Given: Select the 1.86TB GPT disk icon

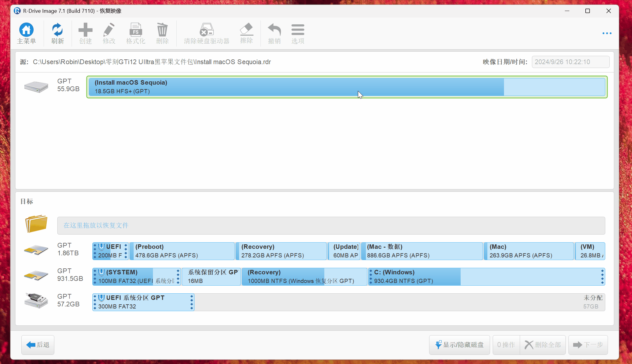Looking at the screenshot, I should 36,250.
